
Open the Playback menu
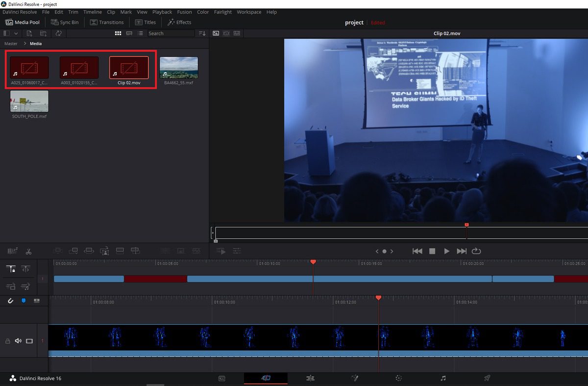click(x=162, y=12)
